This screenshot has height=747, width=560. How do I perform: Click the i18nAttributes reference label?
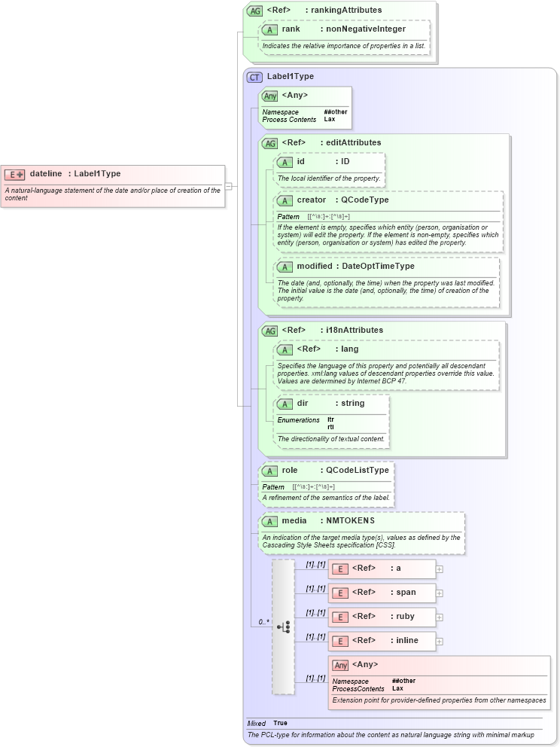pyautogui.click(x=355, y=330)
